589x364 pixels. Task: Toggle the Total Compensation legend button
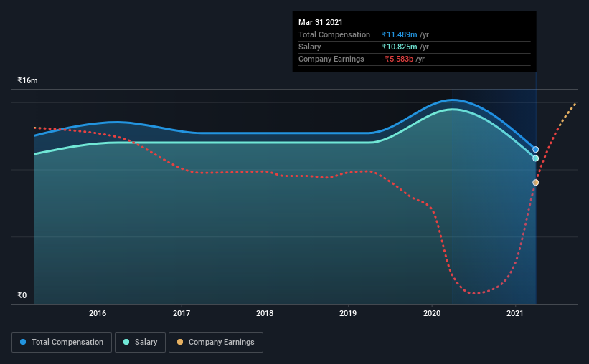click(62, 343)
